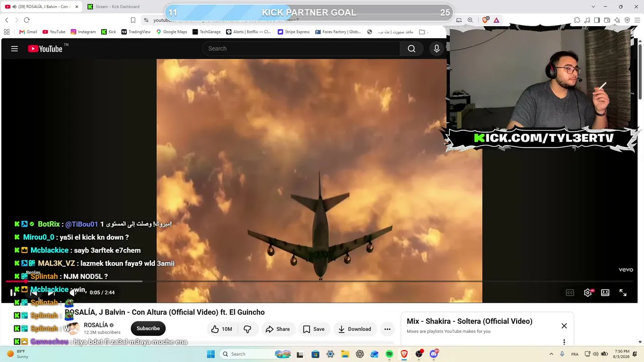644x362 pixels.
Task: Focus the YouTube search field
Action: click(301, 49)
